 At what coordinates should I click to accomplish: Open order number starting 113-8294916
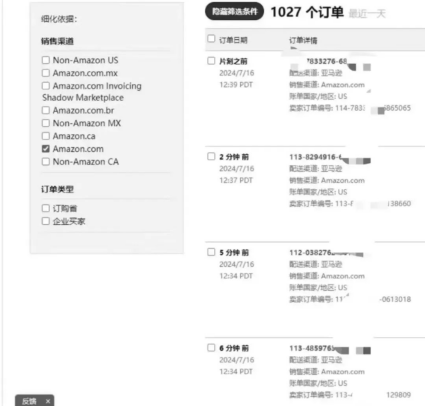pos(315,157)
